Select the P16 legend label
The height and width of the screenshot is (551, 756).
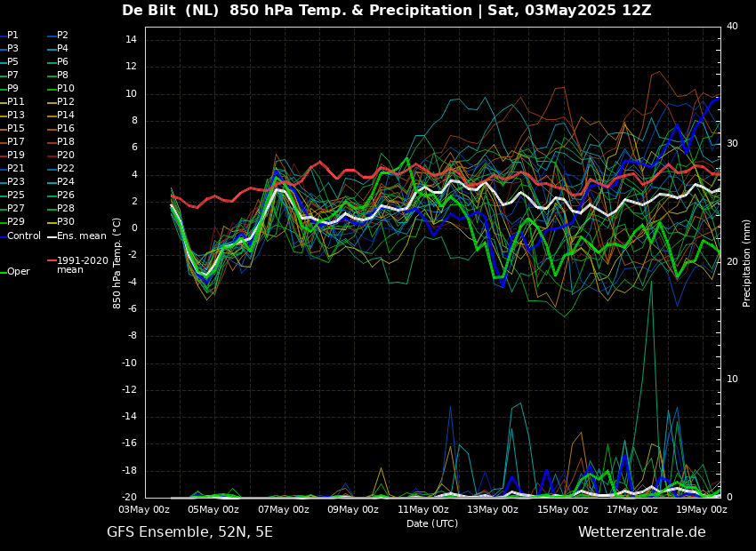click(x=65, y=129)
